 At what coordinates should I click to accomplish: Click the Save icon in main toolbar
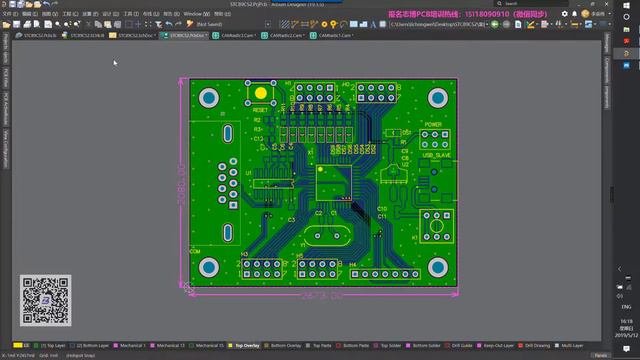(17, 24)
